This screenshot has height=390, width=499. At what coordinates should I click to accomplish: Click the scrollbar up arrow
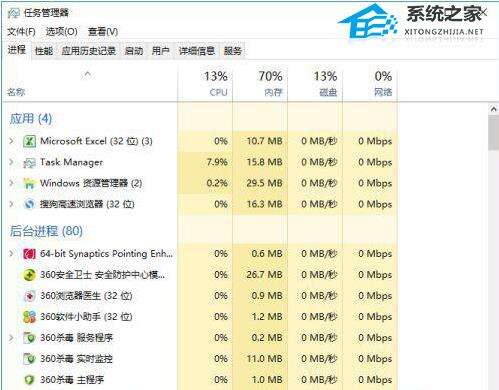(x=494, y=109)
